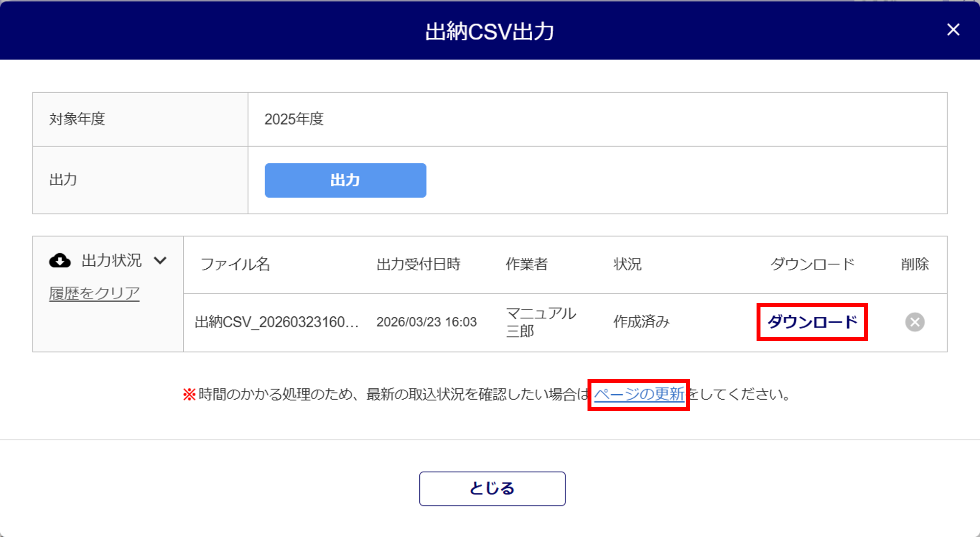Delete the 出納CSV file entry using the round X icon

point(915,322)
